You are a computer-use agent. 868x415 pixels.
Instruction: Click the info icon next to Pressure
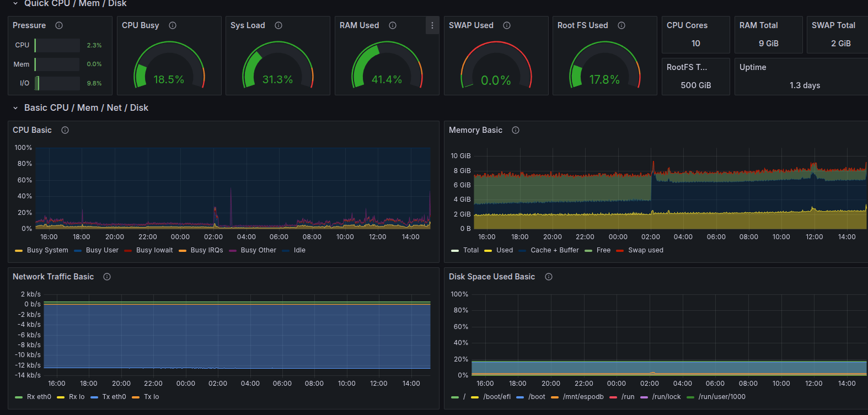(x=59, y=25)
